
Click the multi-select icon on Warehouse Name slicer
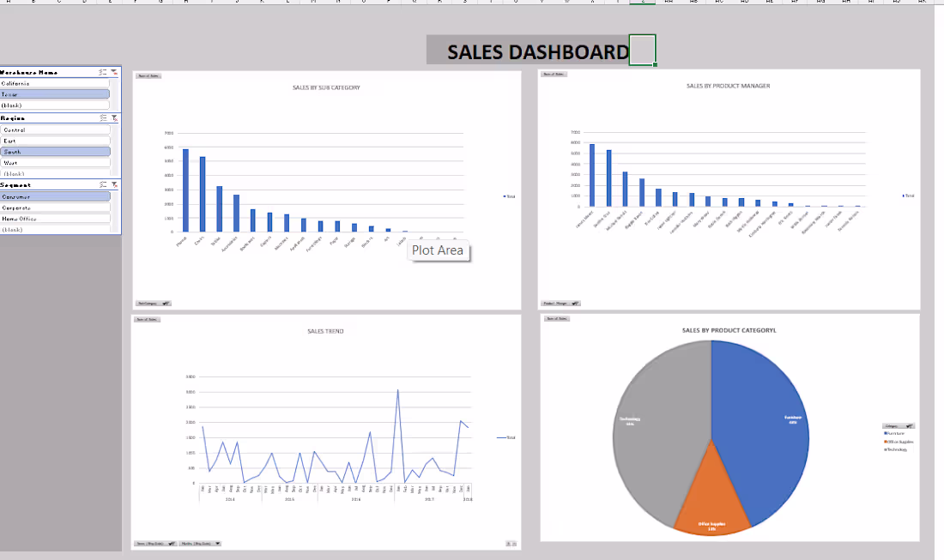pos(101,72)
